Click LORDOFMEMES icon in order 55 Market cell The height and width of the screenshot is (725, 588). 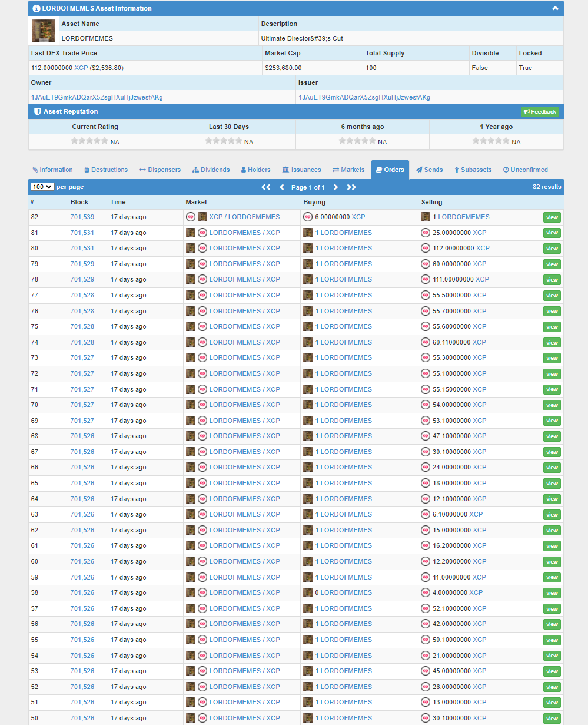[x=191, y=640]
